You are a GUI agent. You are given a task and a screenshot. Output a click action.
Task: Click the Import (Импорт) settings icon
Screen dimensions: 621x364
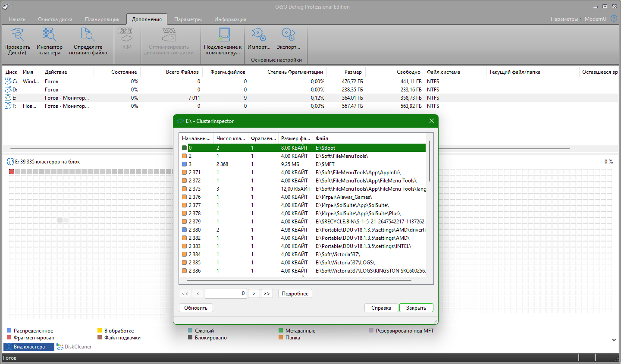[x=259, y=35]
